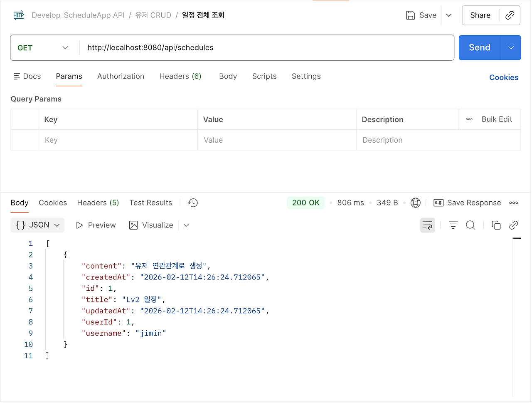The width and height of the screenshot is (532, 403).
Task: Click the HTTP request type icon
Action: [19, 15]
